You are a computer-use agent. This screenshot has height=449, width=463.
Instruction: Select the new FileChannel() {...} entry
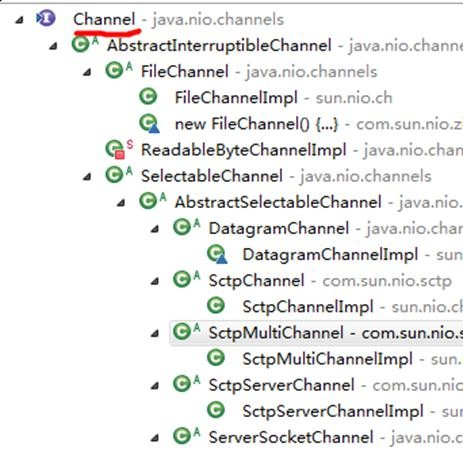pyautogui.click(x=257, y=124)
